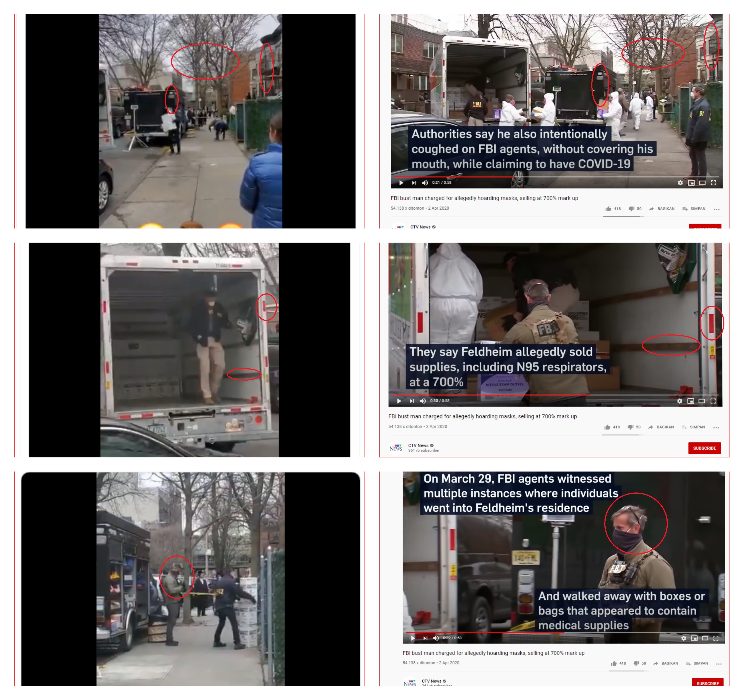Viewport: 744px width, 700px height.
Task: Switch 0:29 player to theater mode
Action: [x=705, y=638]
